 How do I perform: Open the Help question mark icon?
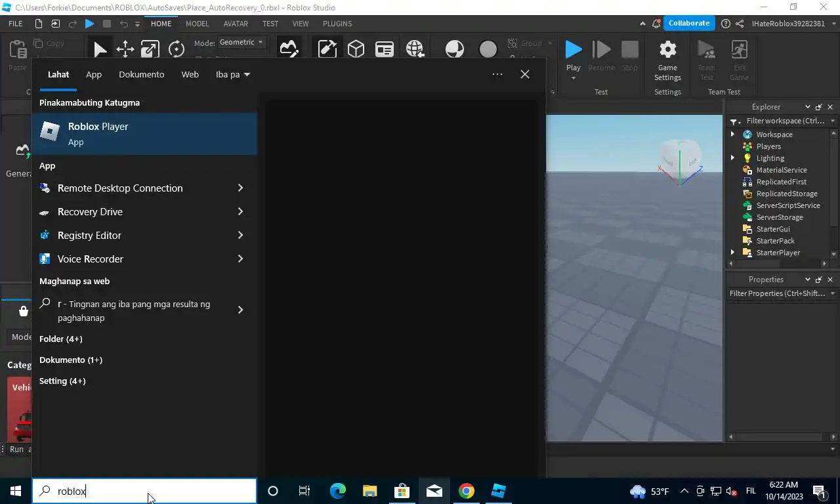point(725,24)
